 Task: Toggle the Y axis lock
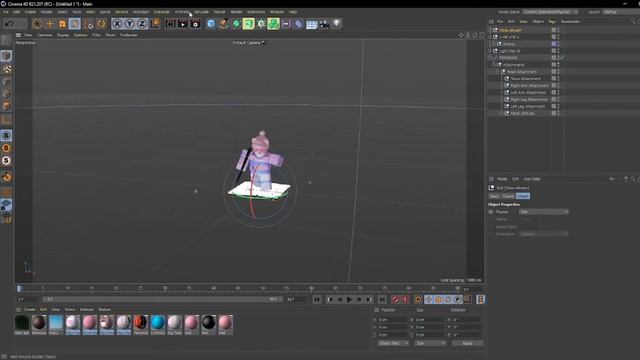click(x=129, y=24)
